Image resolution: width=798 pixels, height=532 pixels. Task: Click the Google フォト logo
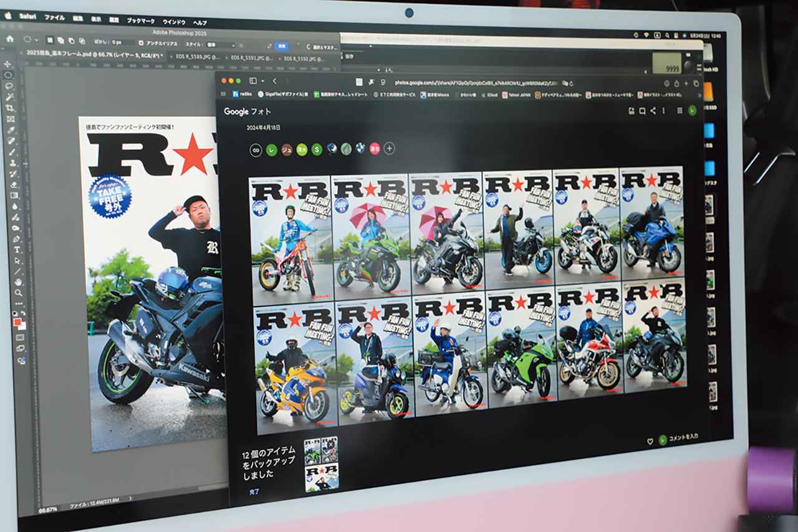coord(248,112)
